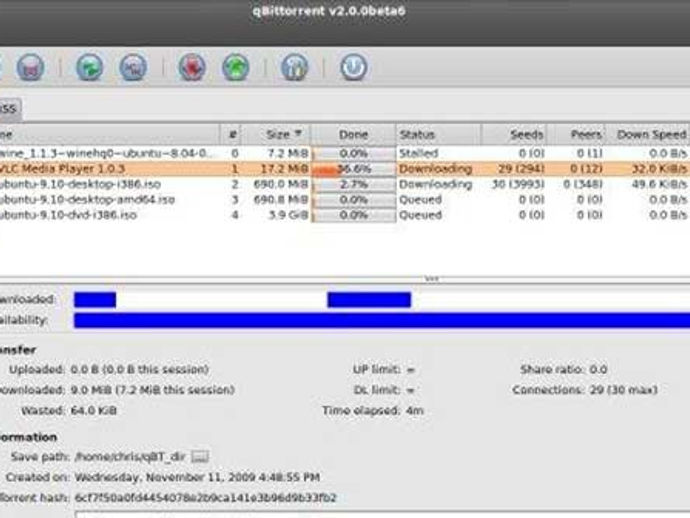
Task: Select the wine_1.1.3-winehq0-ubuntu torrent row
Action: 345,153
